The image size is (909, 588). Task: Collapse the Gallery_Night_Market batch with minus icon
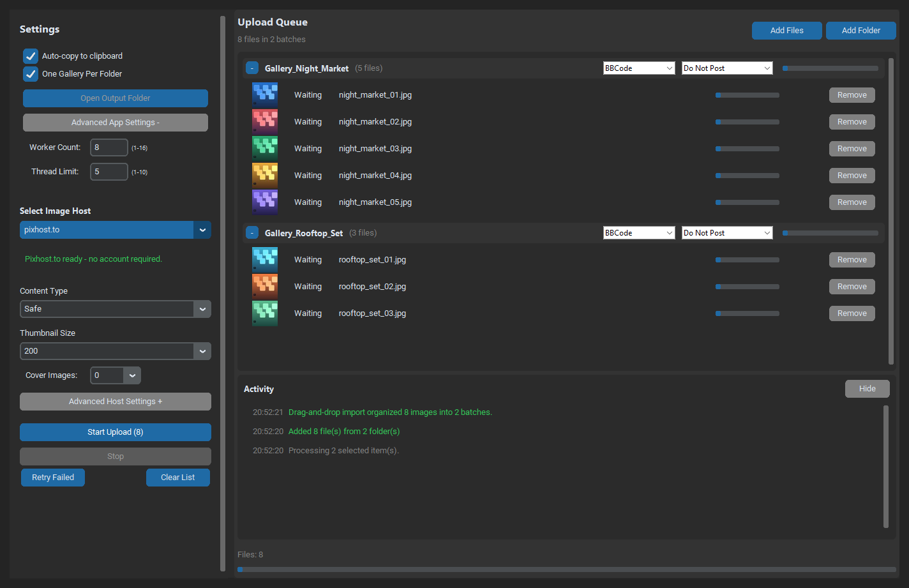click(x=252, y=68)
